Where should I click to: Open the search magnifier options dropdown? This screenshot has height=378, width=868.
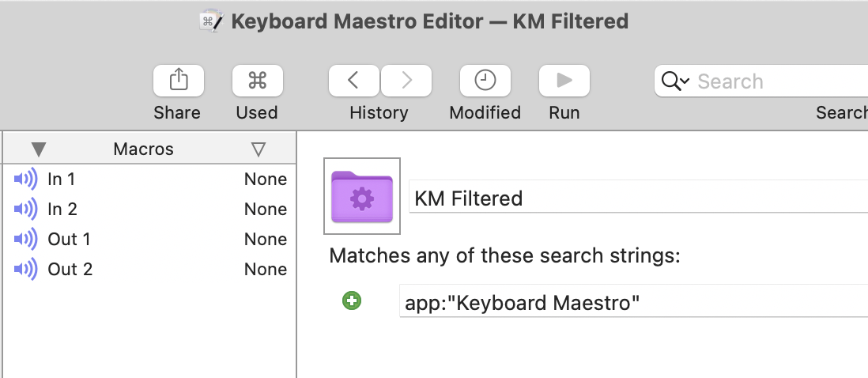click(675, 81)
